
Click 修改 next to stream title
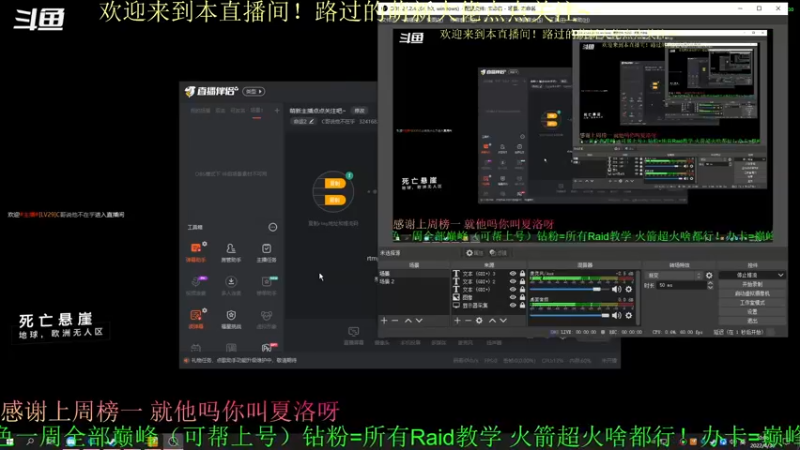click(360, 111)
